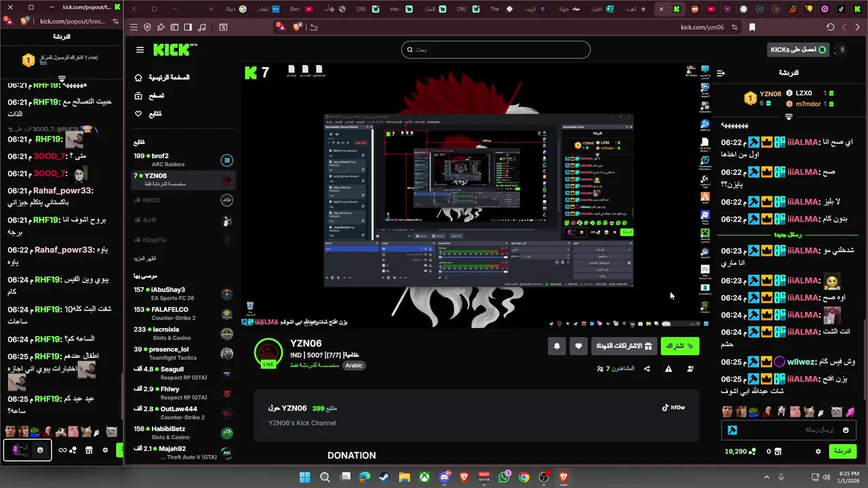Screen dimensions: 868x488
Task: Open recommended channel HabibiBetz
Action: 183,432
